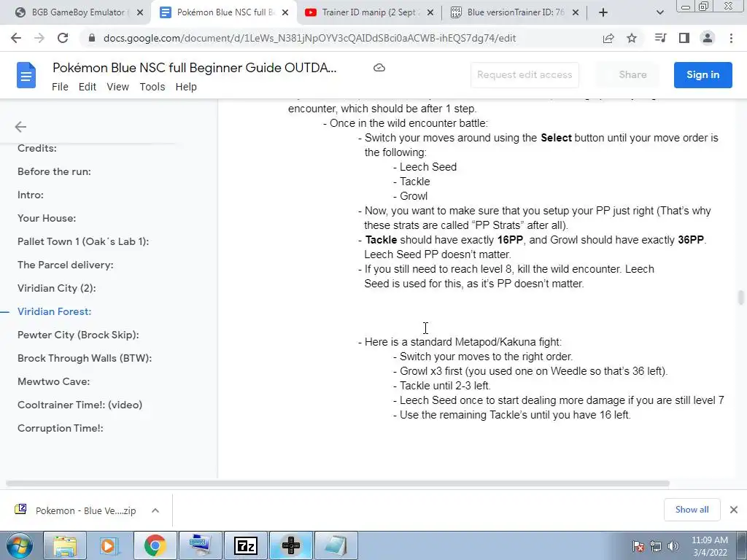Click the Action Center flag tray icon
This screenshot has width=747, height=560.
coord(638,546)
